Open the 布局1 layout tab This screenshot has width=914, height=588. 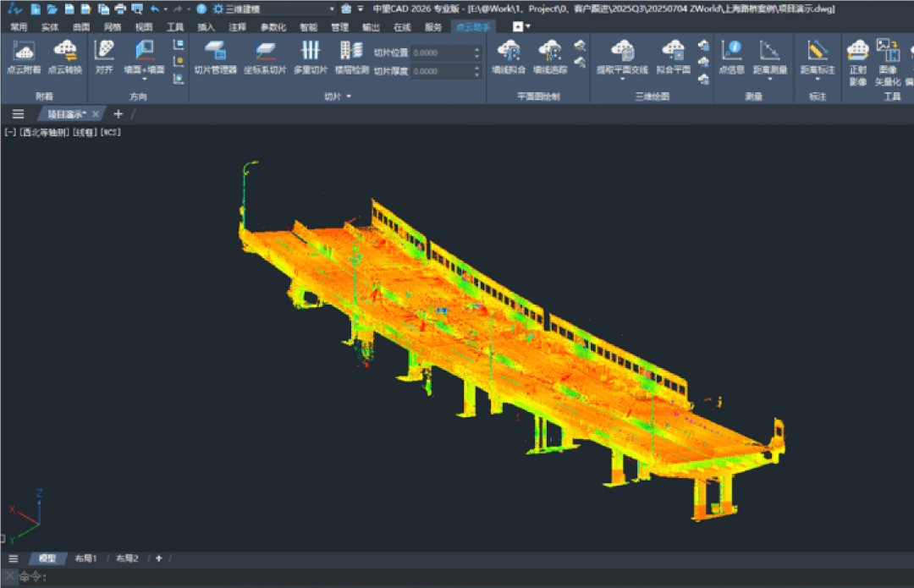[x=85, y=558]
